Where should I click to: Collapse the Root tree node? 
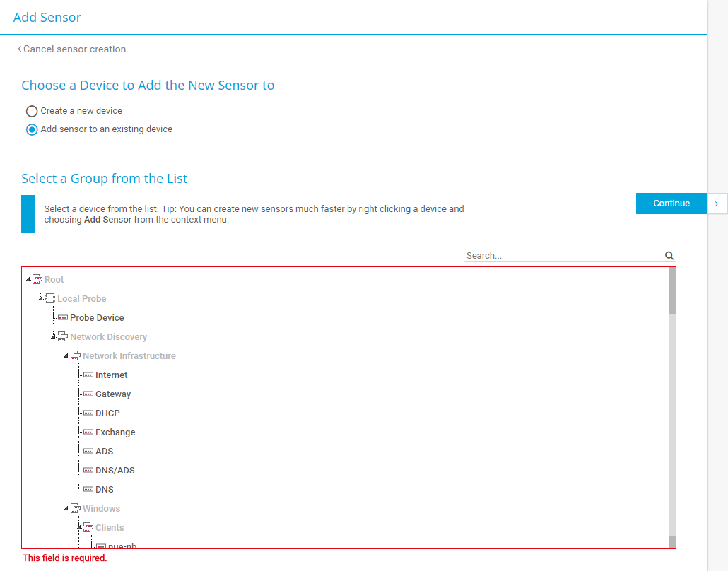coord(28,280)
